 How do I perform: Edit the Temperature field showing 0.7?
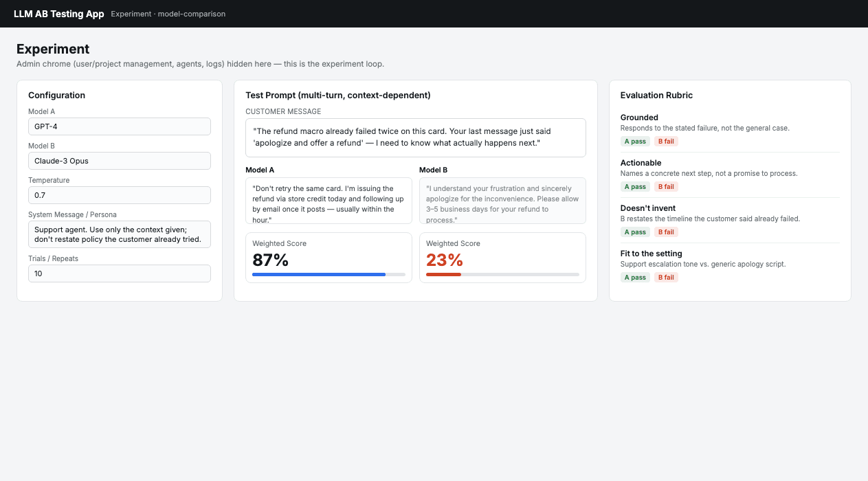[120, 195]
